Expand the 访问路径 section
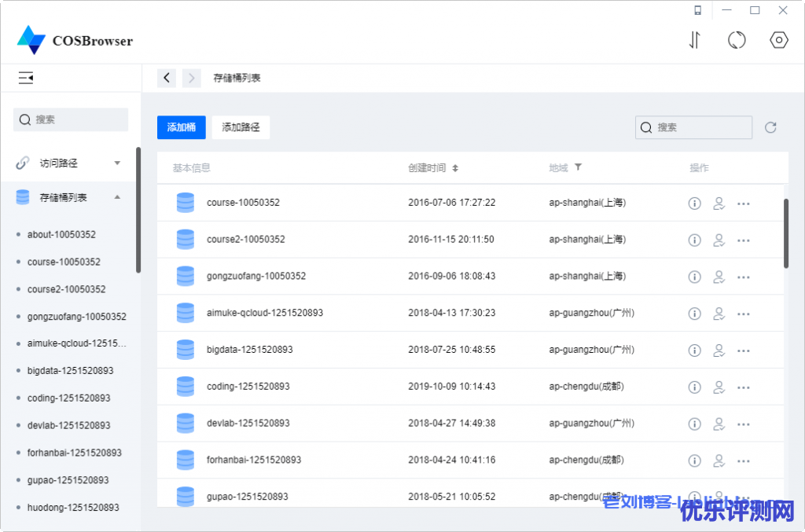 click(x=117, y=163)
